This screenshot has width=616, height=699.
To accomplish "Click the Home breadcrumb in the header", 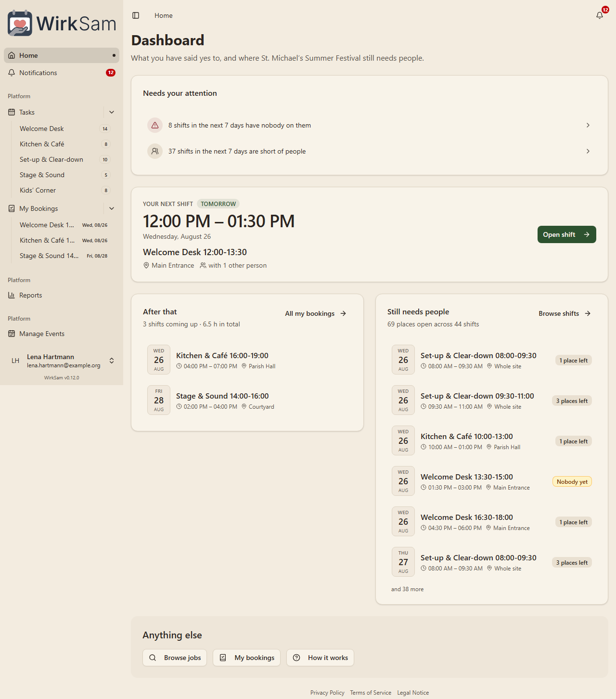I will point(164,15).
